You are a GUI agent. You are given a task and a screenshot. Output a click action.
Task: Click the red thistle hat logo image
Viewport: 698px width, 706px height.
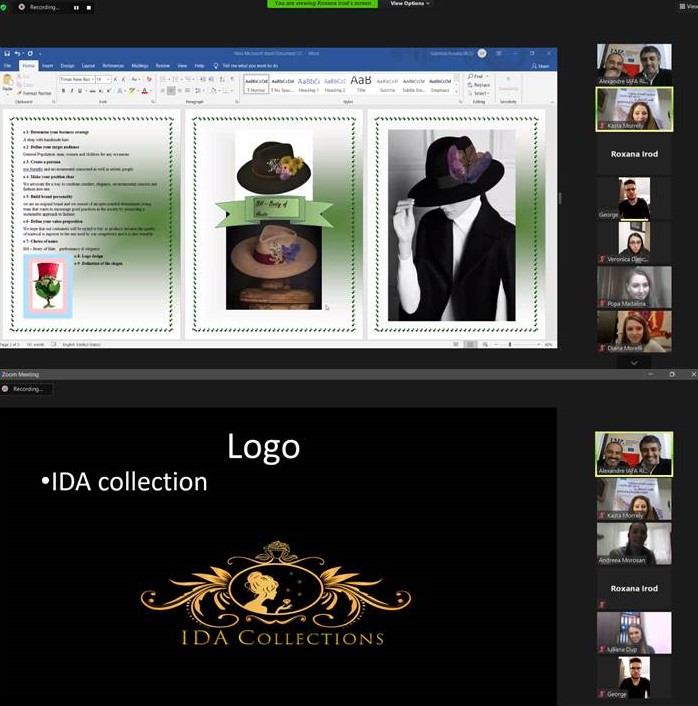pos(47,286)
